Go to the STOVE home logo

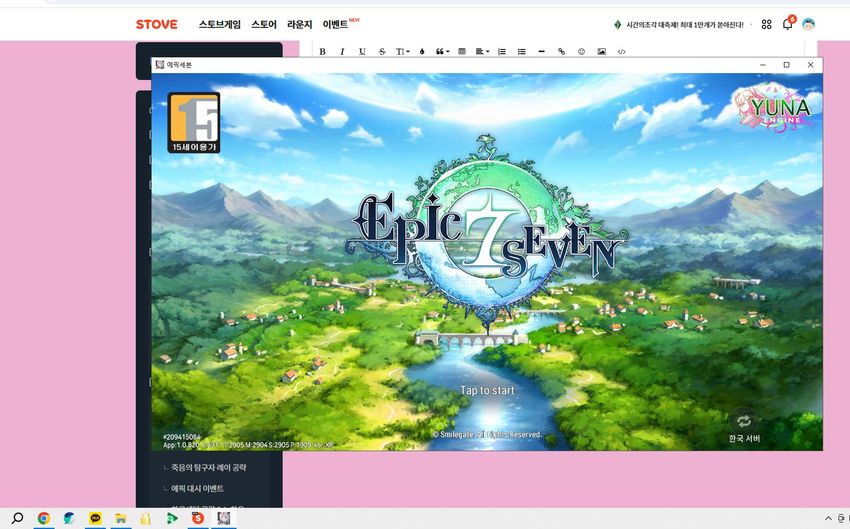(x=157, y=24)
